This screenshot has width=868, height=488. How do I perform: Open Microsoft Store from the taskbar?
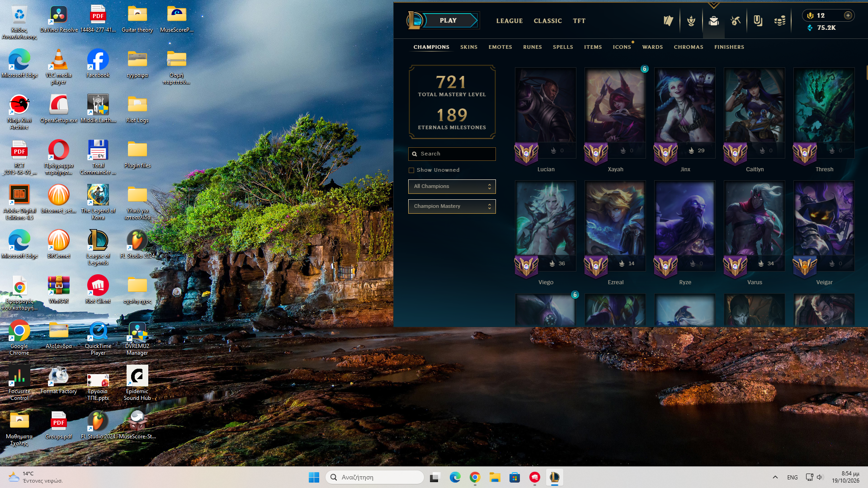click(515, 477)
